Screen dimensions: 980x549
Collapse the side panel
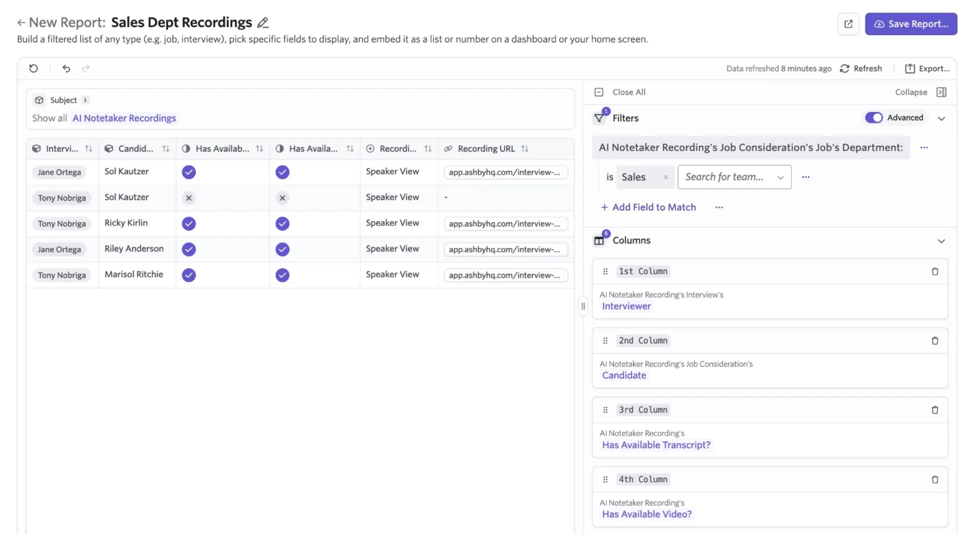pos(921,92)
